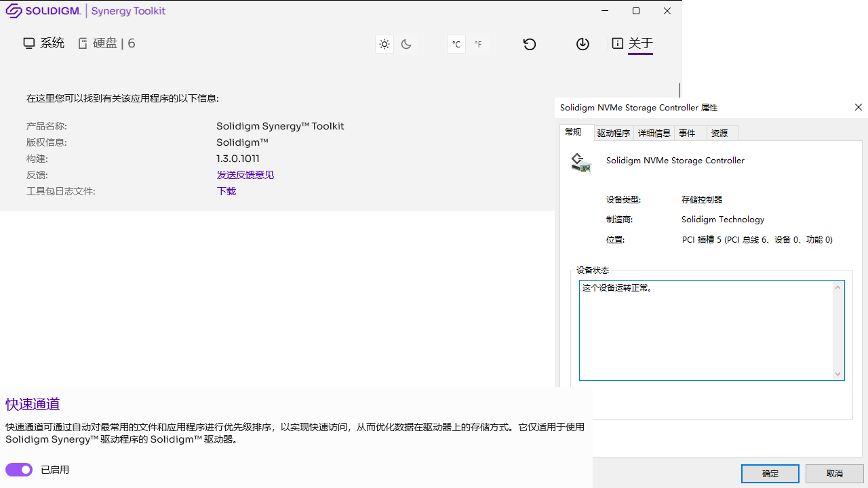Click the Toolkit page vertical scrollbar
The height and width of the screenshot is (488, 868).
(x=679, y=91)
